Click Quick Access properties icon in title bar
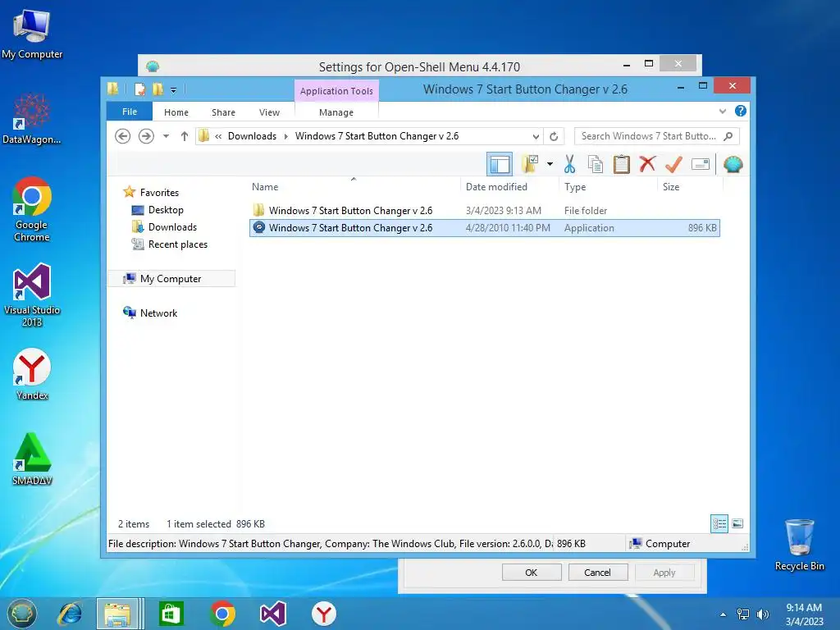 click(x=139, y=89)
